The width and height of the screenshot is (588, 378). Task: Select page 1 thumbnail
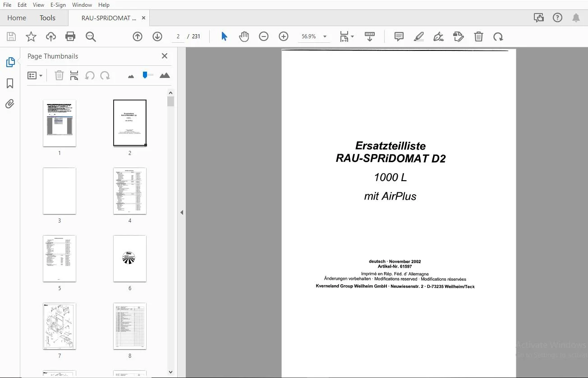point(60,123)
